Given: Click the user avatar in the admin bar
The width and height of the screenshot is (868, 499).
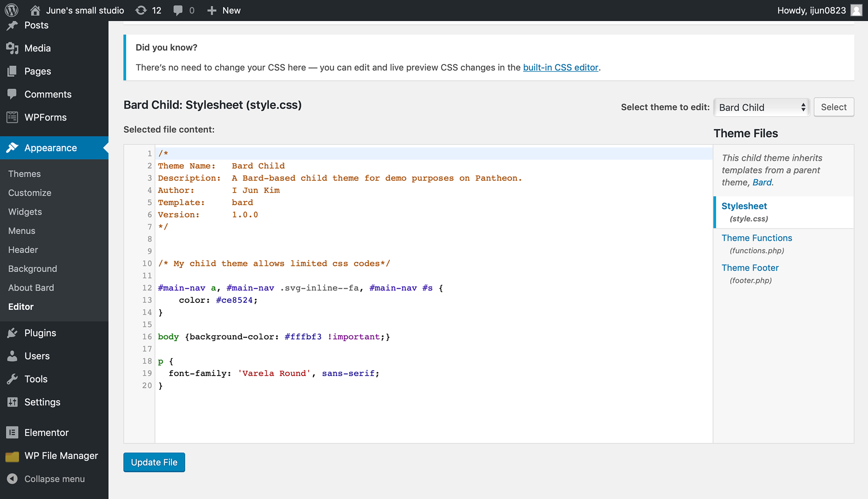Looking at the screenshot, I should pyautogui.click(x=856, y=10).
